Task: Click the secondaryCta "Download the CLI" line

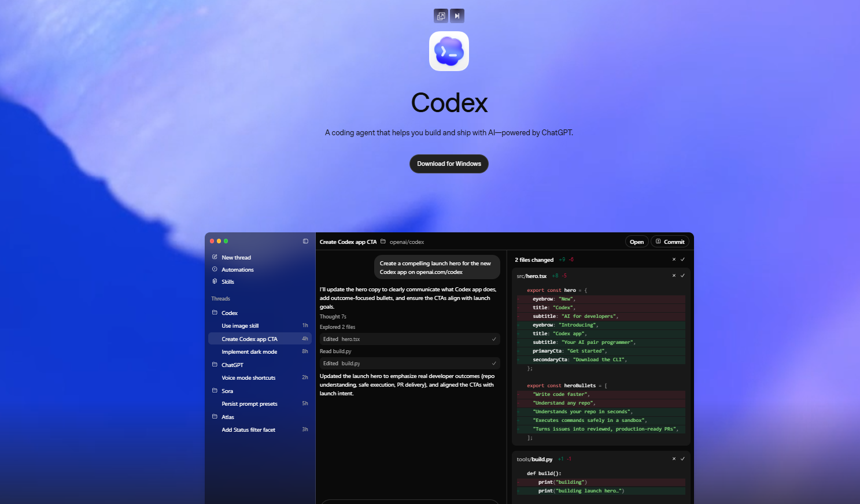Action: point(601,360)
